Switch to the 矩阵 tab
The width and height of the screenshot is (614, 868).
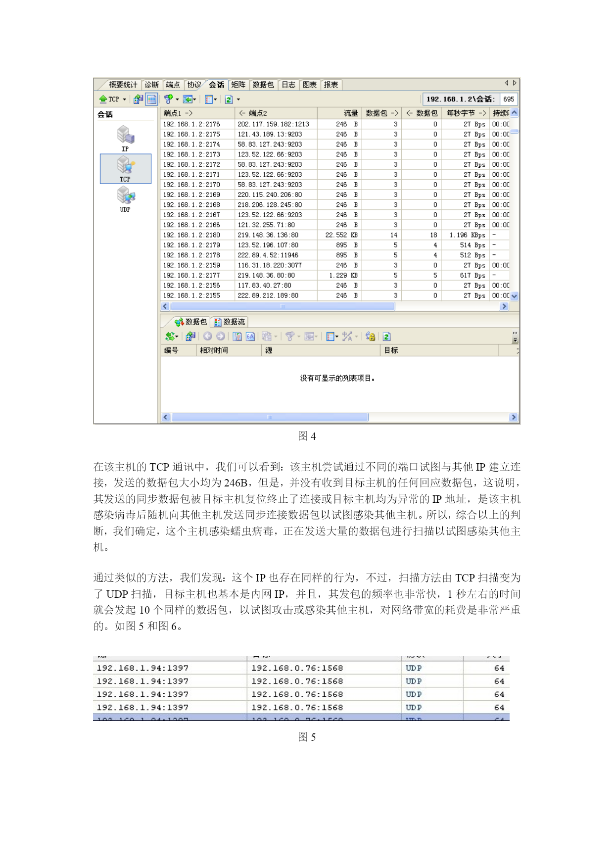point(238,85)
